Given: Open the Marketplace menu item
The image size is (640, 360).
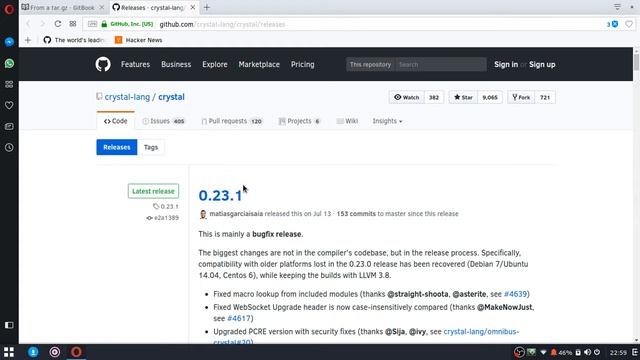Looking at the screenshot, I should pyautogui.click(x=259, y=64).
